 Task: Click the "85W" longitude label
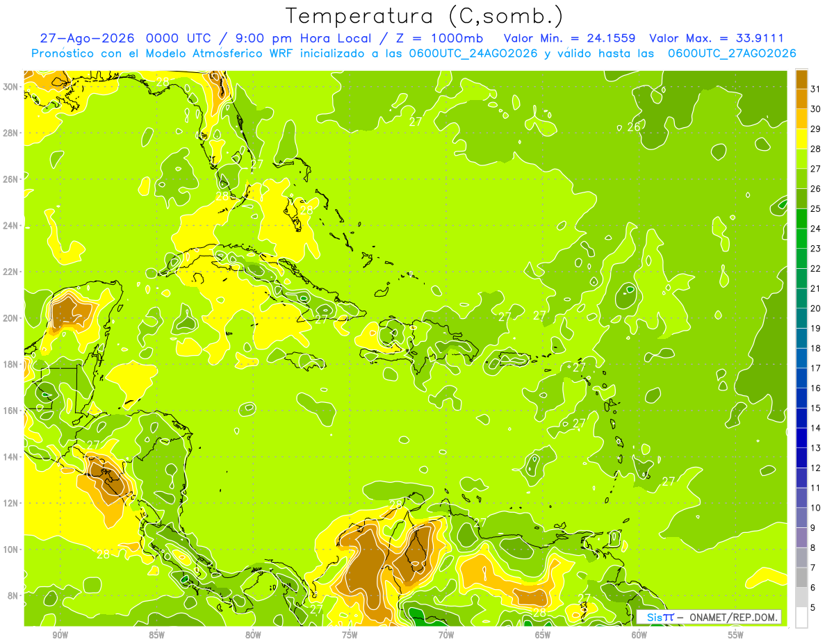point(156,635)
